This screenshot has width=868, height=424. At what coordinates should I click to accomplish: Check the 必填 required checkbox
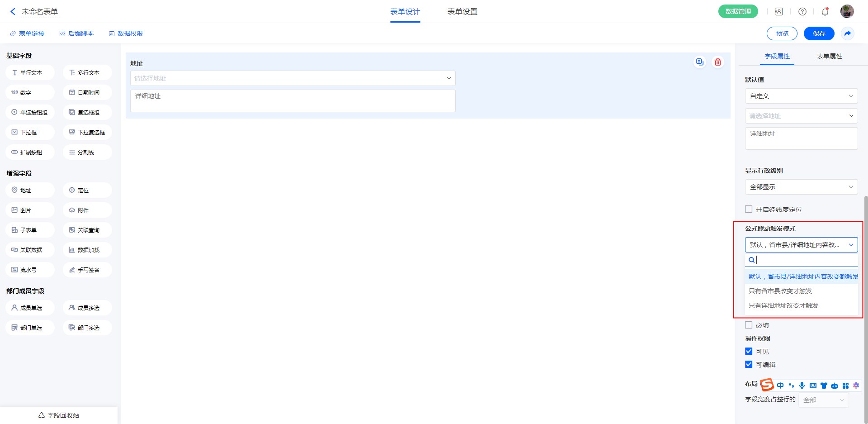[x=749, y=325]
